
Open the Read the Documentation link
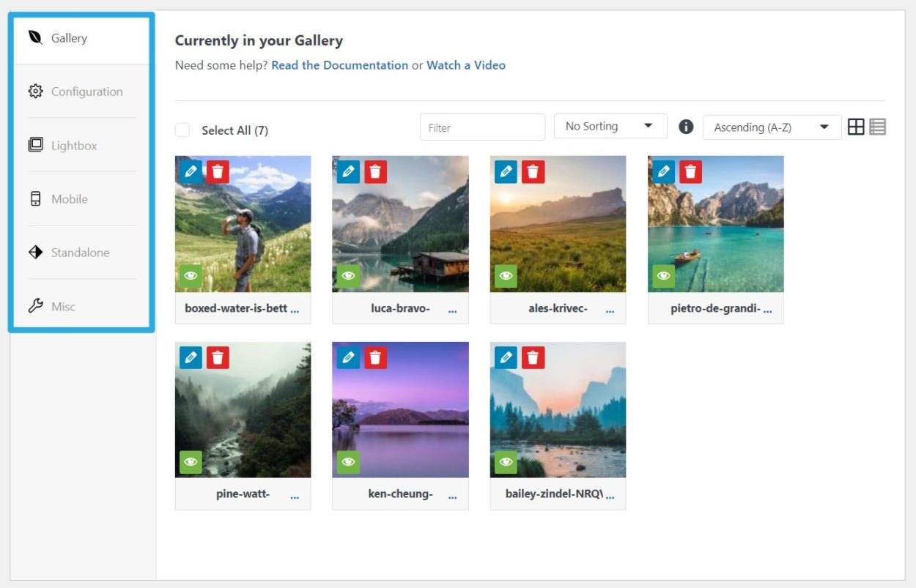point(339,65)
